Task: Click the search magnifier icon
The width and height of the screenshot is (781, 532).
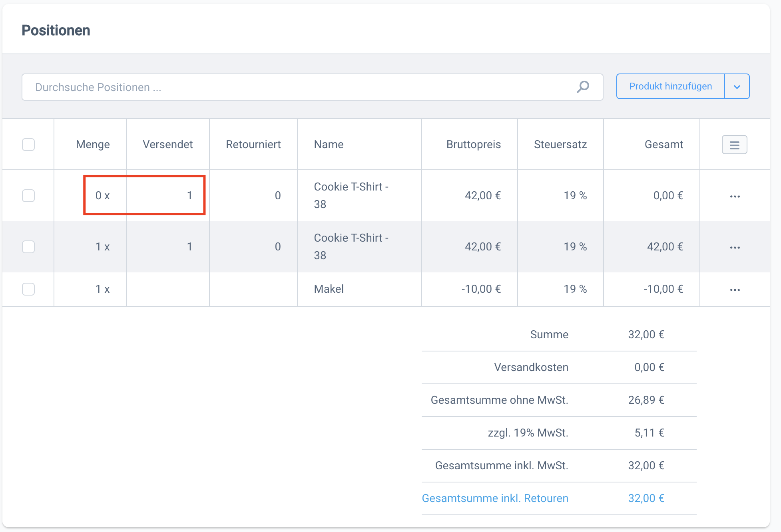Action: tap(583, 87)
